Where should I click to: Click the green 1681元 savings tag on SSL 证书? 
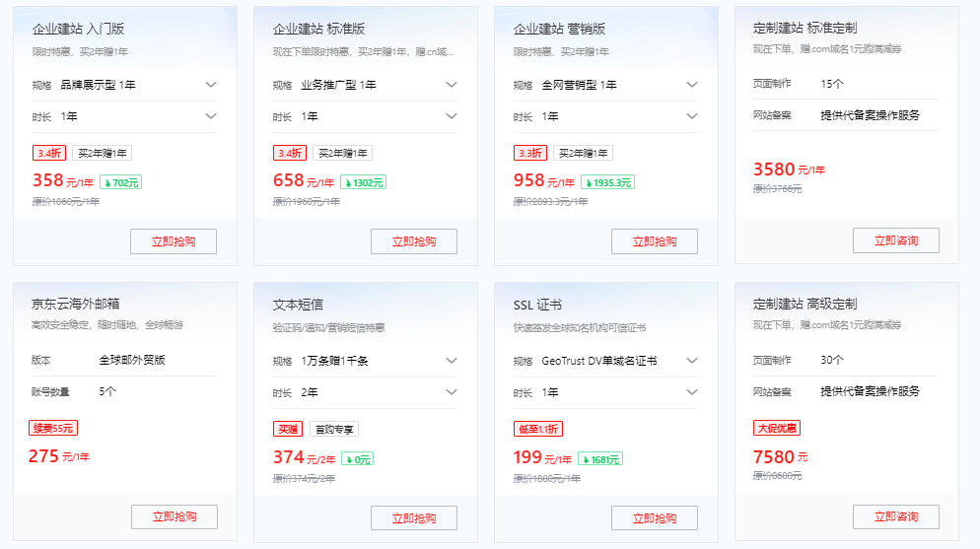point(599,458)
